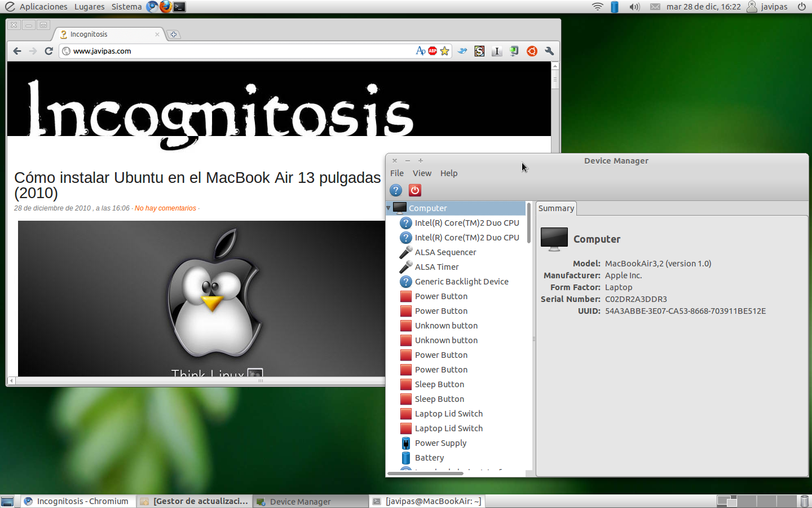Click the show desktop icon in bottom panel
Image resolution: width=812 pixels, height=508 pixels.
pyautogui.click(x=7, y=501)
